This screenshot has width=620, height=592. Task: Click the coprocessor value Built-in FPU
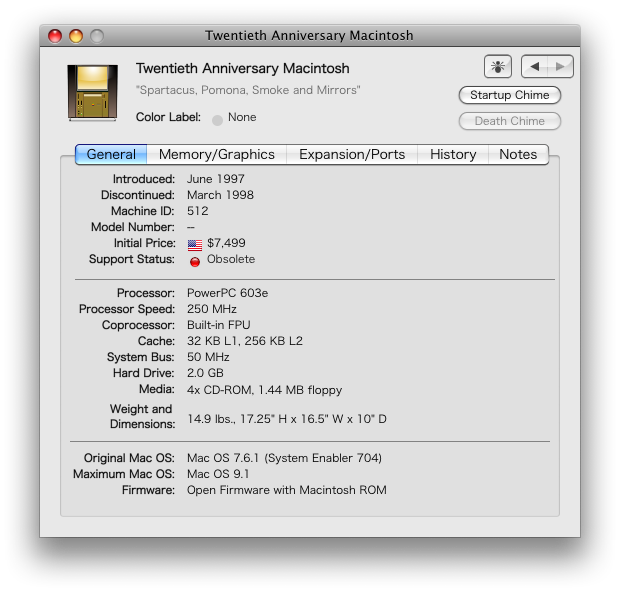tap(219, 325)
